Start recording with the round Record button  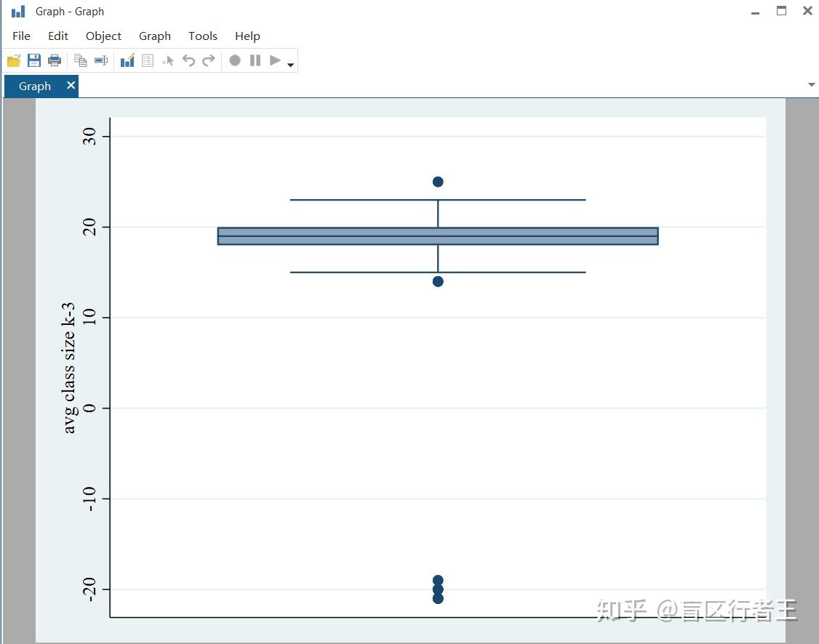pyautogui.click(x=235, y=60)
